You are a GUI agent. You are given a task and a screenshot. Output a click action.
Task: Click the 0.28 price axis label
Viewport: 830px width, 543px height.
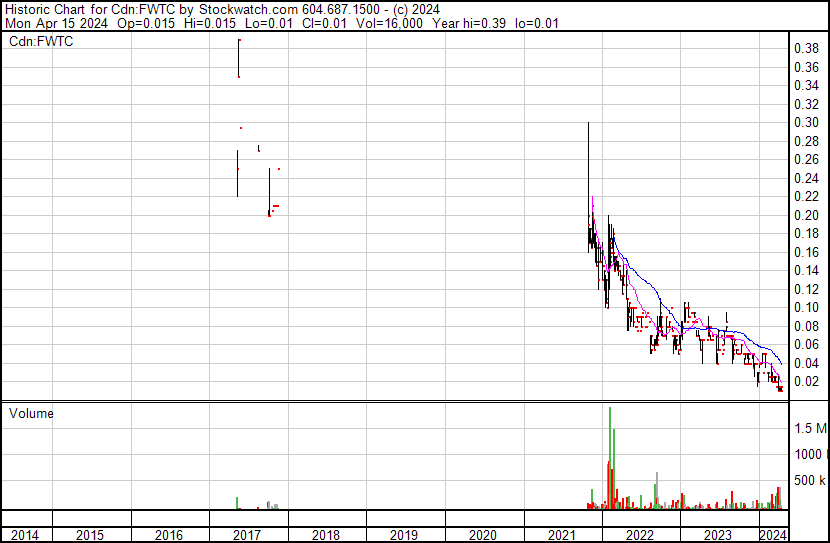click(x=806, y=141)
